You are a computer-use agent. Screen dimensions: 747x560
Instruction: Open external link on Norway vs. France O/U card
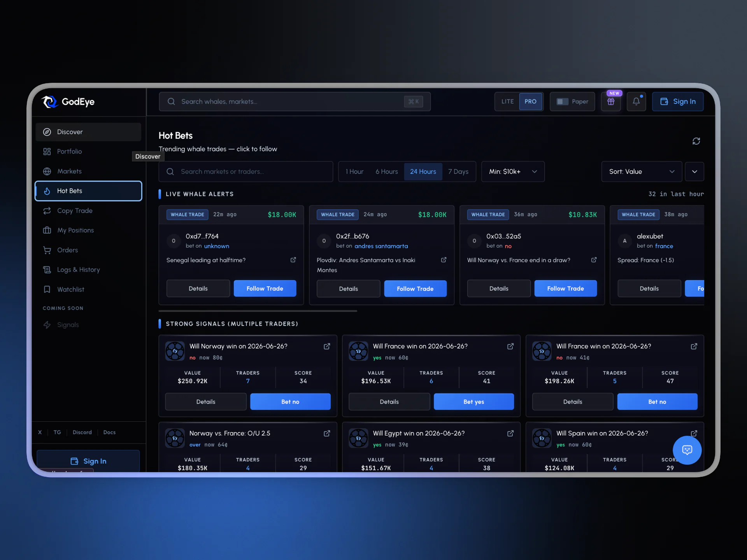(x=327, y=433)
